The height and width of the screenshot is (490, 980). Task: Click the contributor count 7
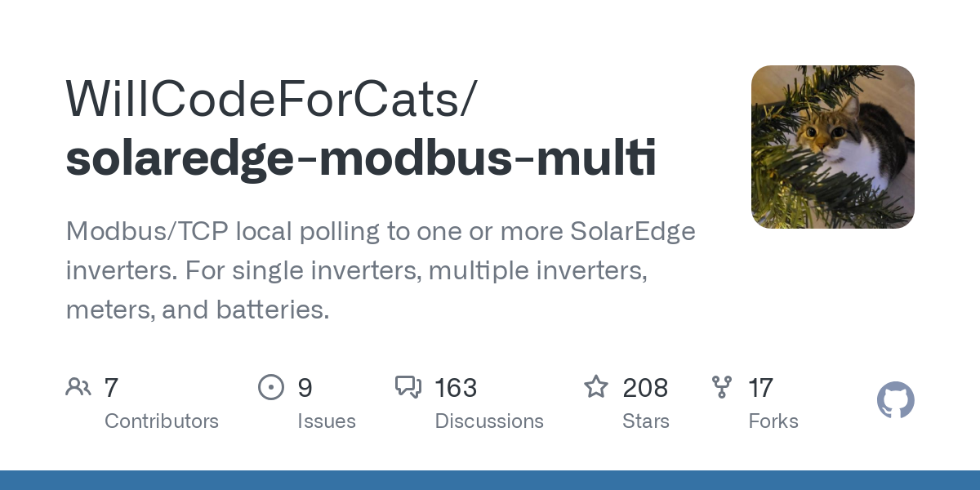[x=112, y=388]
